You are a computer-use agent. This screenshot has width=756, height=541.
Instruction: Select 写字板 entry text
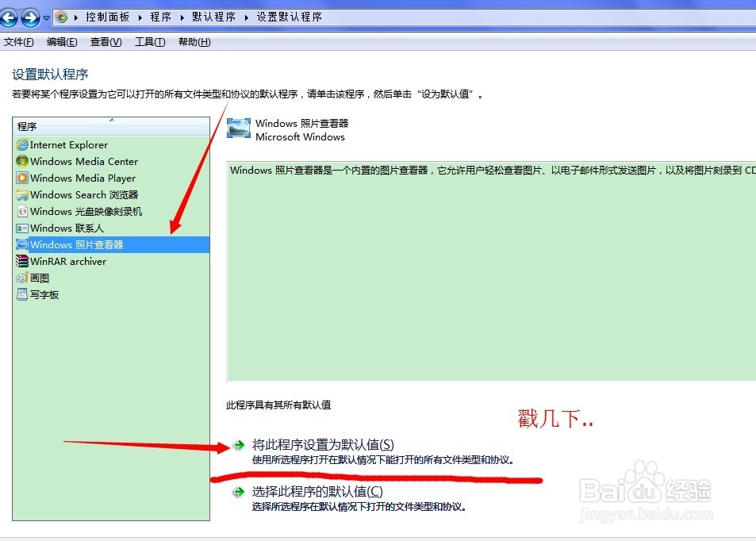[44, 294]
